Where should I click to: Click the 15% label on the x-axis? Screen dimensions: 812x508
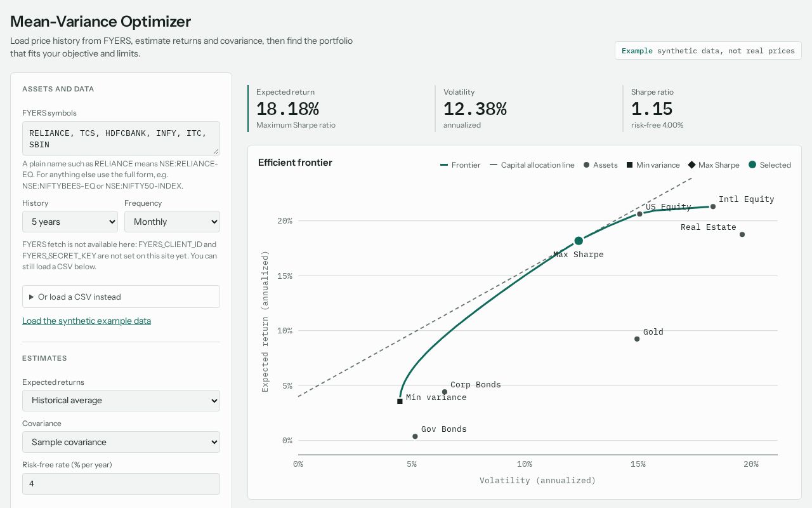[638, 464]
